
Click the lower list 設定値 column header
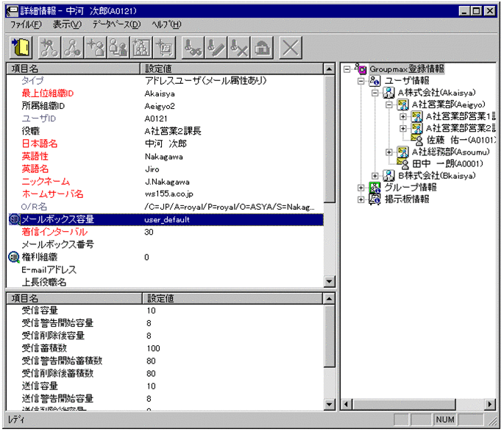(x=233, y=298)
